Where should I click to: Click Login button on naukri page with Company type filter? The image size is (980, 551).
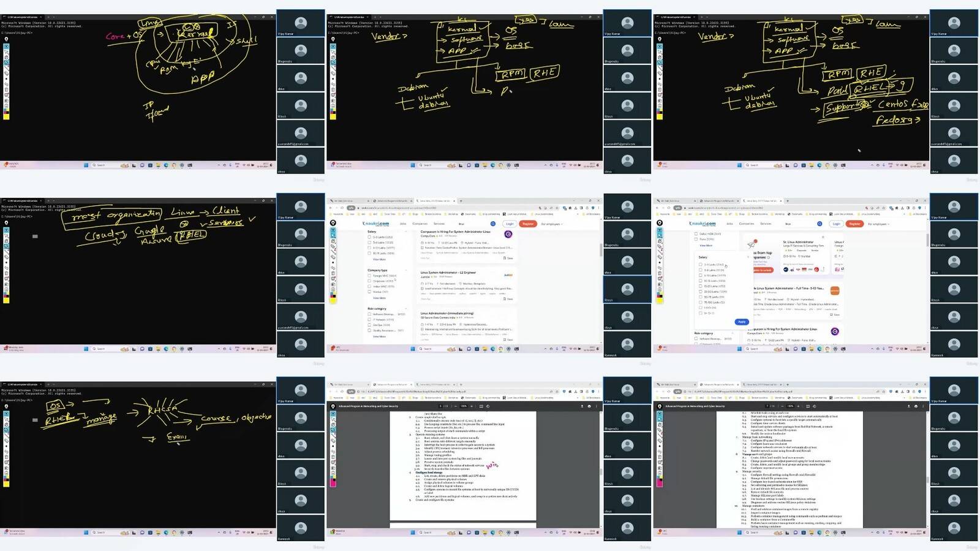[x=510, y=224]
